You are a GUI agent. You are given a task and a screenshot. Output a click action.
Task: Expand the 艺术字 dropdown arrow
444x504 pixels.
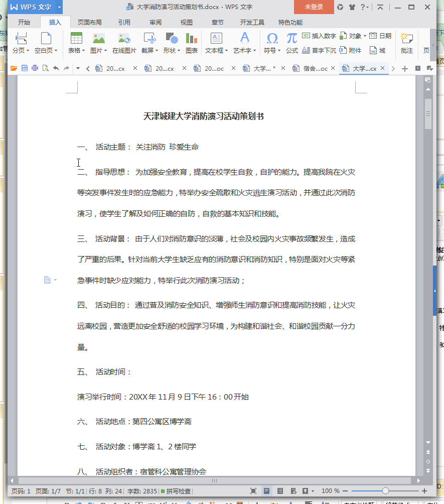[x=254, y=51]
